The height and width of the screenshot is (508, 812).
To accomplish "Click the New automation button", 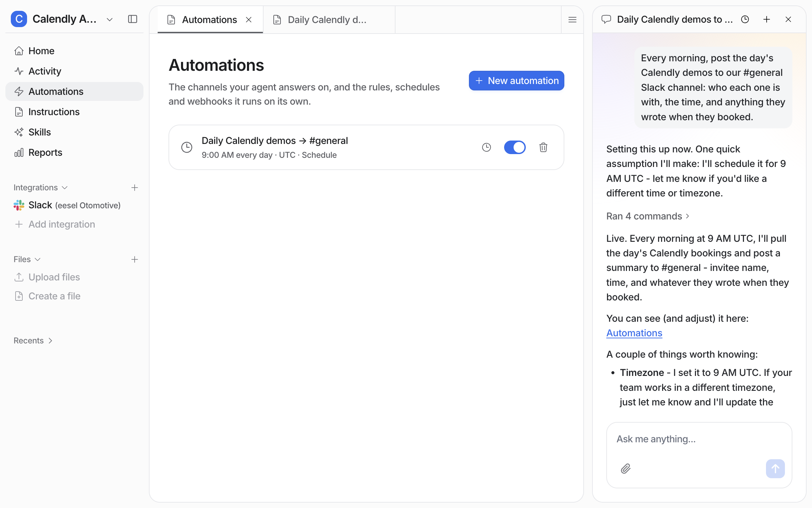I will [x=516, y=81].
